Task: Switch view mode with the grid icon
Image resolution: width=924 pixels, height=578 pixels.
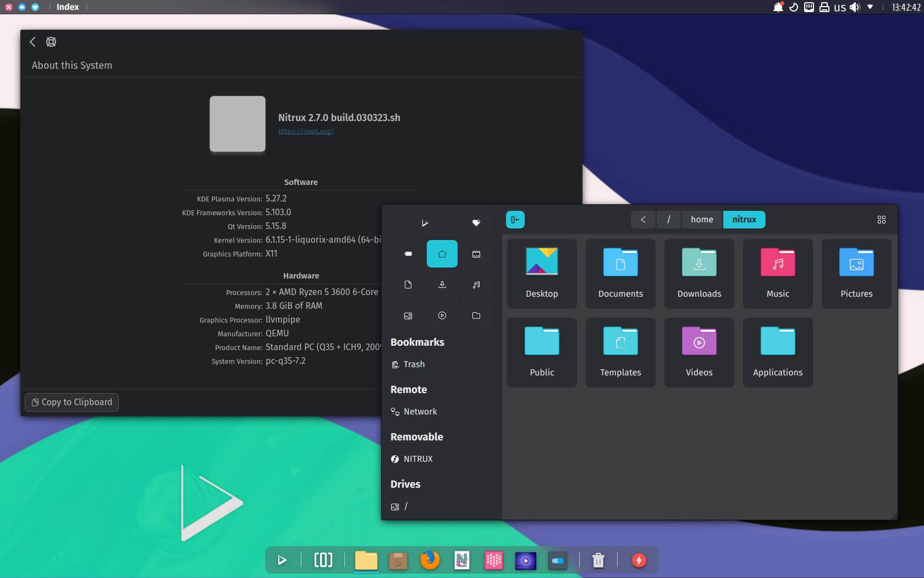Action: 882,219
